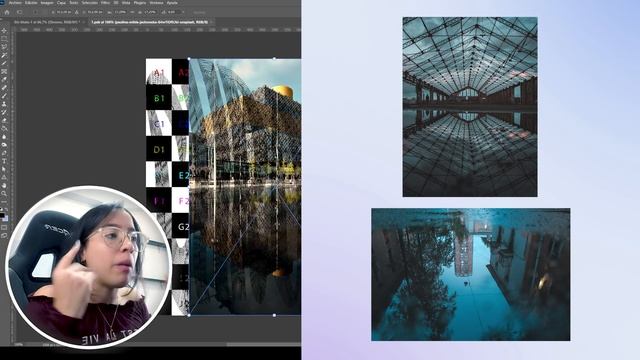This screenshot has width=640, height=360.
Task: Click the rotation angle field
Action: tap(172, 12)
